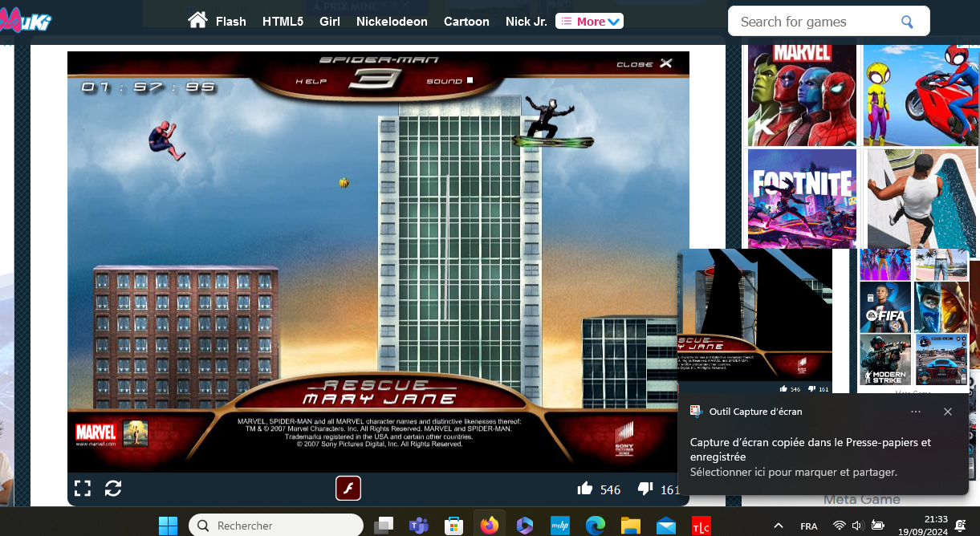Click the Flash player icon below the game
The image size is (980, 536).
click(x=348, y=488)
